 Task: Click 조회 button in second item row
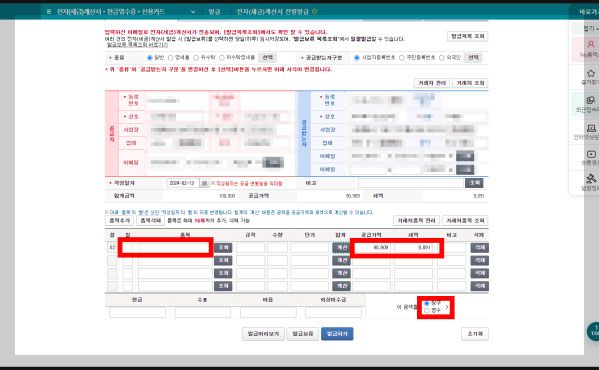[x=223, y=261]
